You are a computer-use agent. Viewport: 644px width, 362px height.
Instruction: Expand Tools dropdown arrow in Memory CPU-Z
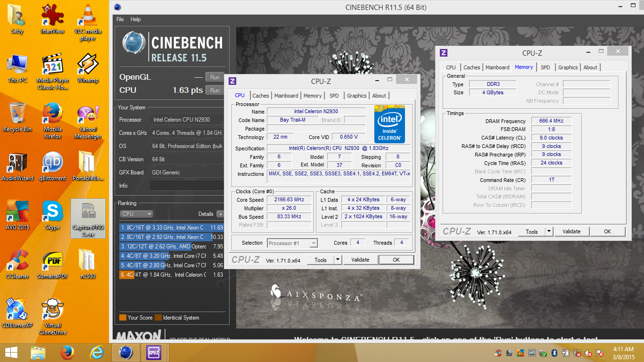pyautogui.click(x=549, y=231)
